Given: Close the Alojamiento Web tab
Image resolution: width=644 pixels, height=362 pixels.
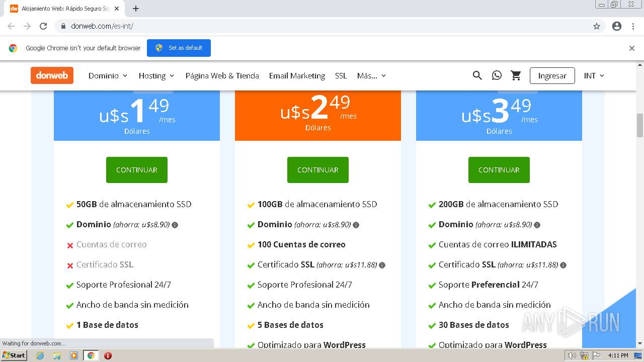Looking at the screenshot, I should [117, 9].
